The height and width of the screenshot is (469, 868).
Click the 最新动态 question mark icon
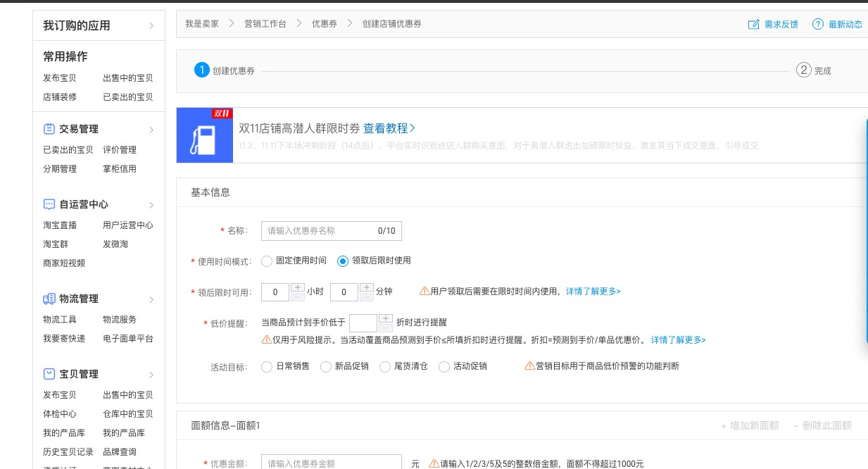click(x=818, y=24)
